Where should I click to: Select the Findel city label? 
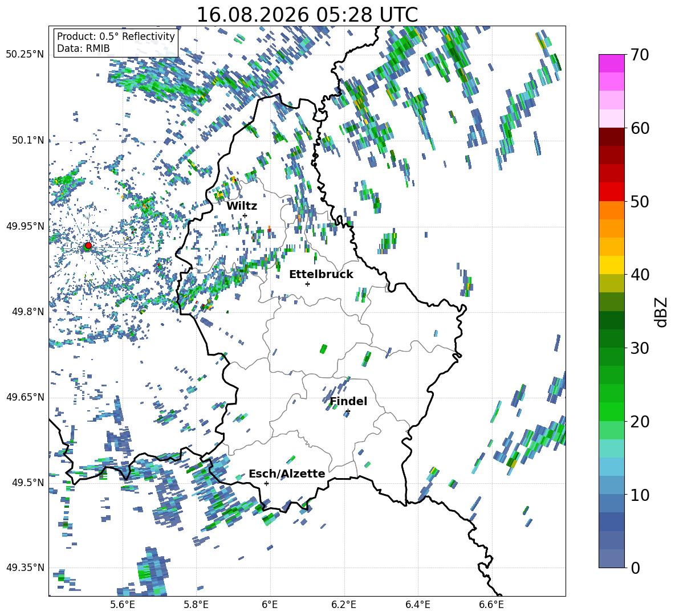pyautogui.click(x=348, y=401)
